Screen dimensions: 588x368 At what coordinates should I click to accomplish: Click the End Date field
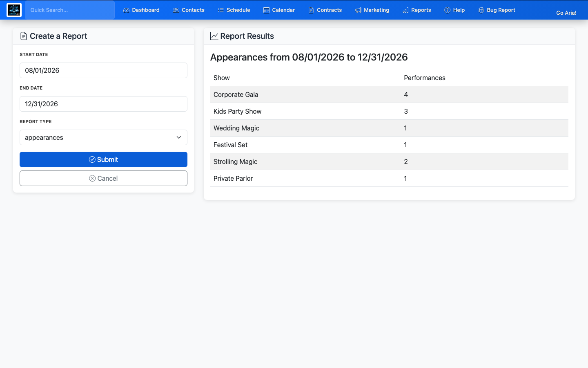point(103,104)
